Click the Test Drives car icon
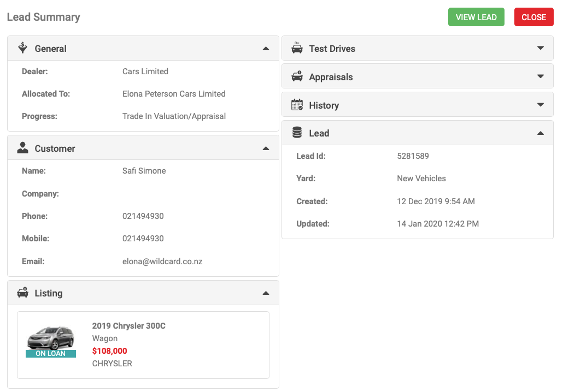The height and width of the screenshot is (392, 563). [x=297, y=48]
